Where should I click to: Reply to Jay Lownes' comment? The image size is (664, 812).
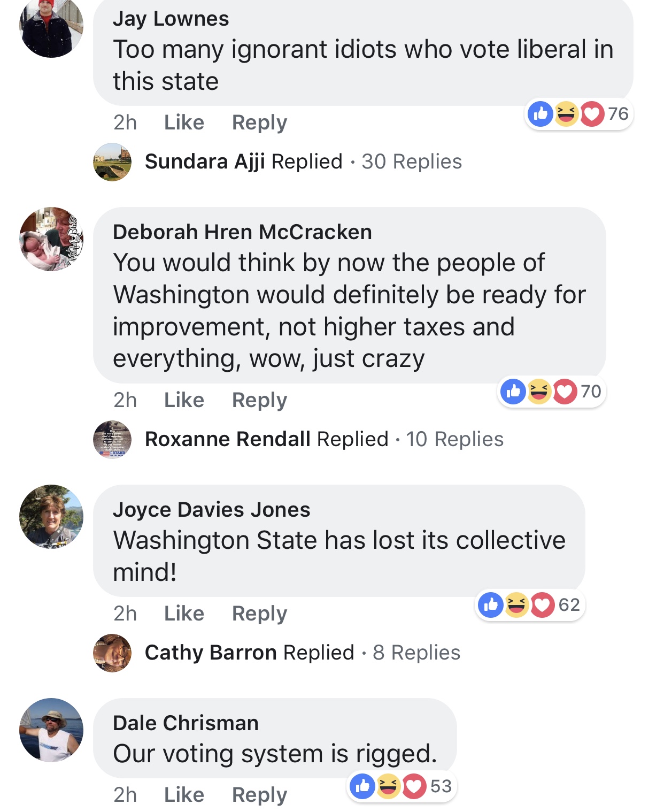coord(259,122)
